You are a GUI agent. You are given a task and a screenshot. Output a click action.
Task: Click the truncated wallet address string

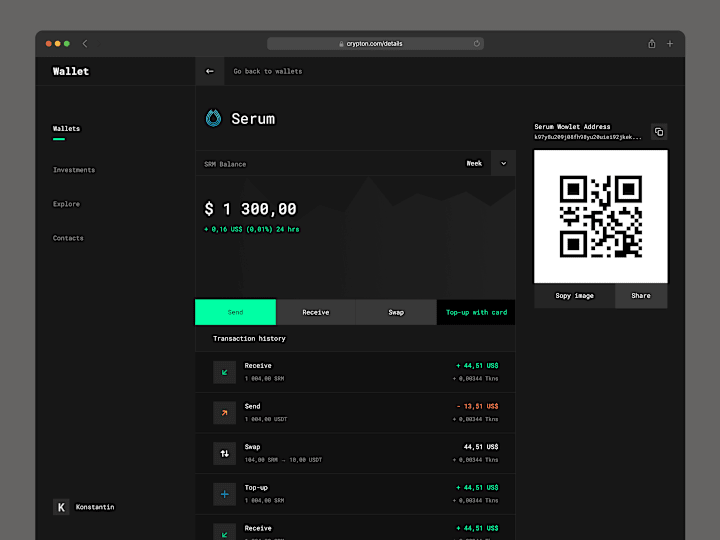point(588,137)
